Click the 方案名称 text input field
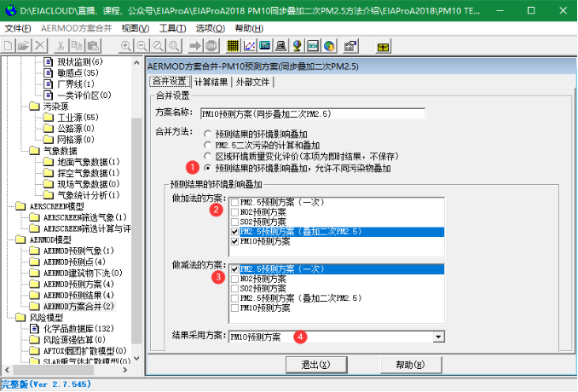Viewport: 578px width, 392px height. point(313,114)
